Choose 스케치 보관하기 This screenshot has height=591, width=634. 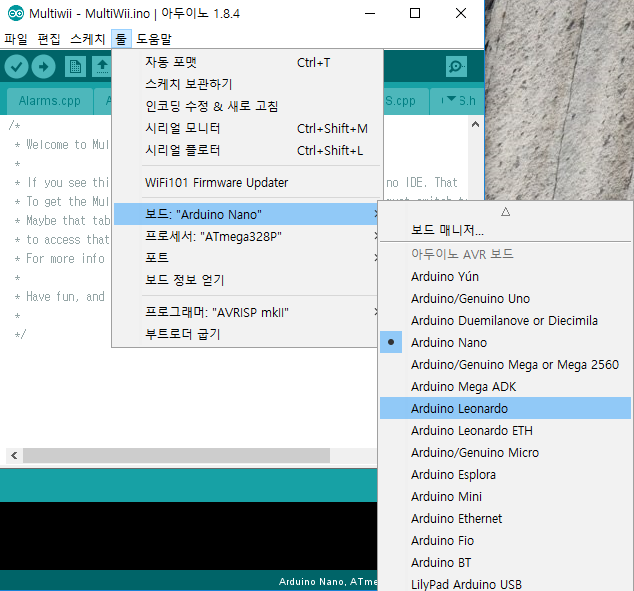point(248,84)
